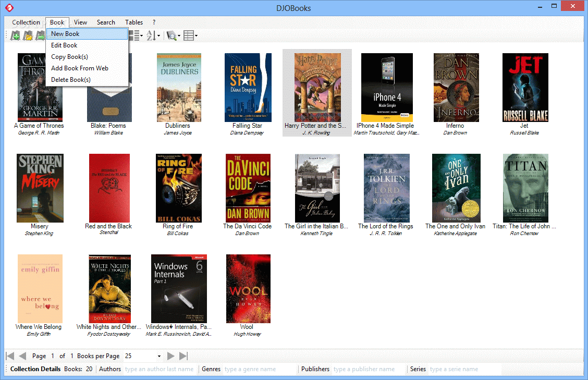Click author name 'George R. R. Martin'
Screen dimensions: 588x380
pos(39,133)
